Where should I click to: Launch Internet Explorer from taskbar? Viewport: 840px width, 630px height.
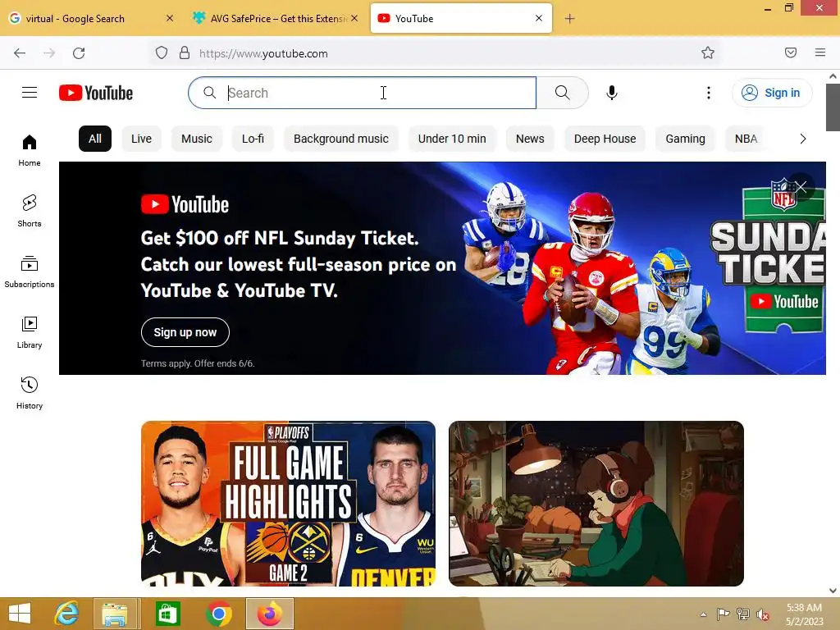(x=67, y=614)
